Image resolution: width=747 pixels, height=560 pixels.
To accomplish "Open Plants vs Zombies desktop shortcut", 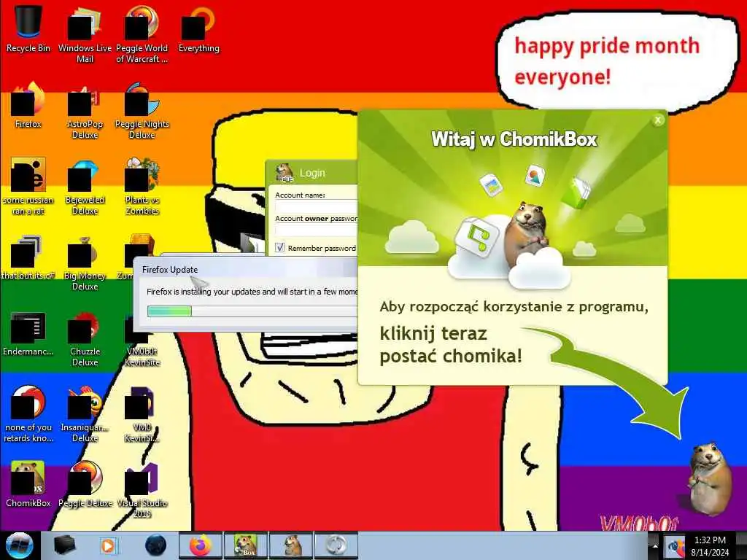I will click(142, 186).
